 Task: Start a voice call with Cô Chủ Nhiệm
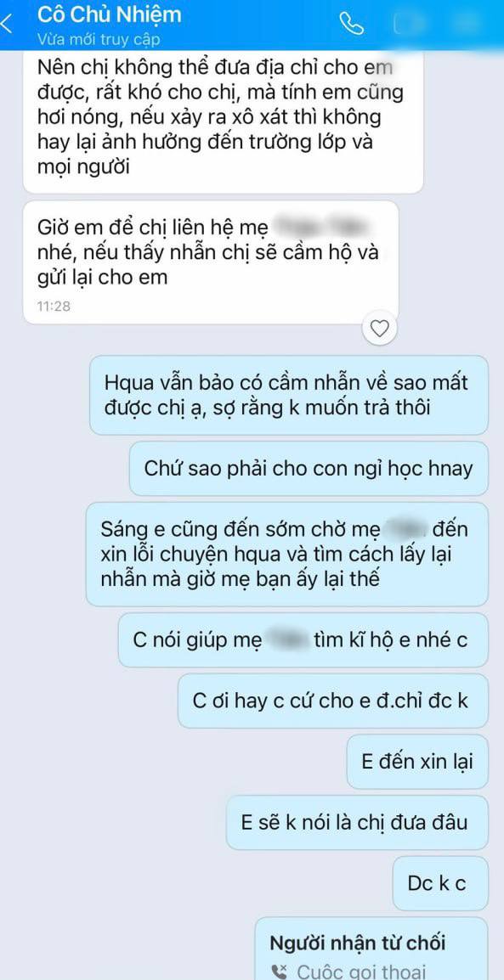click(351, 24)
